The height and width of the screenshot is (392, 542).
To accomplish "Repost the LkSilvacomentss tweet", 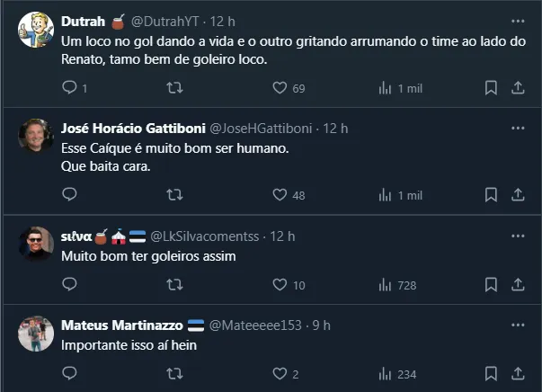I will point(176,285).
